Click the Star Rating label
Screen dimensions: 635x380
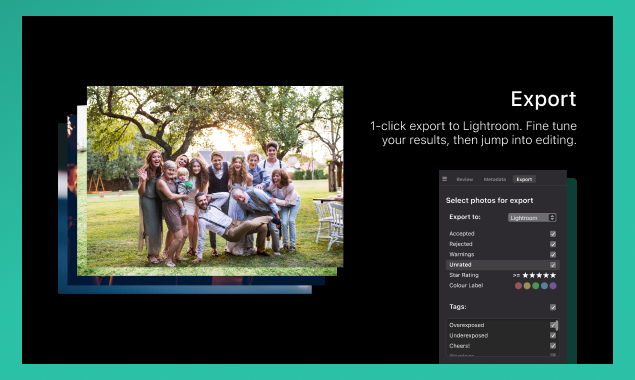click(x=464, y=275)
